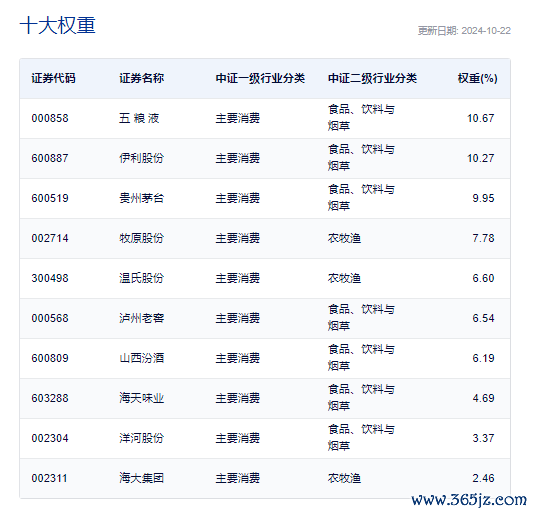Click the 十大权重 heading
Screen dimensions: 534x515
pyautogui.click(x=57, y=25)
